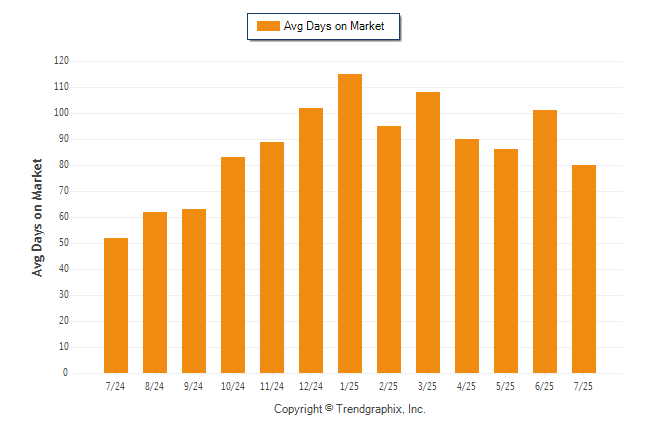Click the 120 y-axis label
The height and width of the screenshot is (434, 646).
pos(61,61)
